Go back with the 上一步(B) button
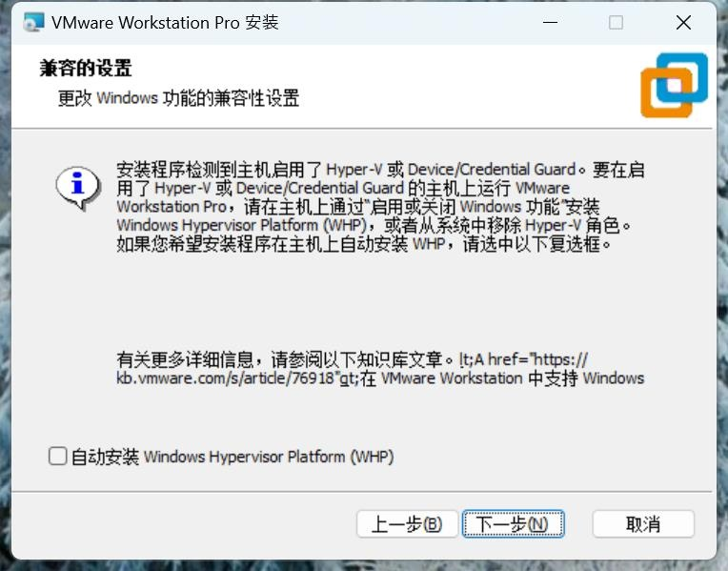This screenshot has width=728, height=571. [406, 524]
